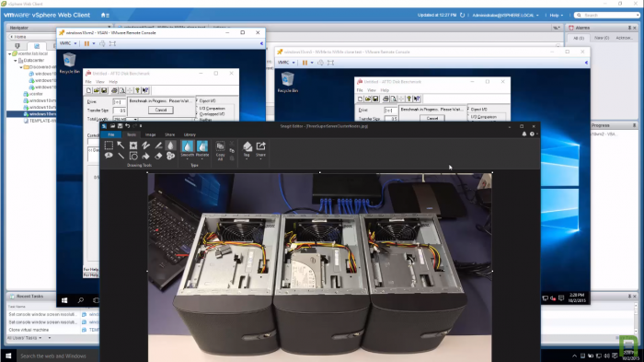Open power dropdown arrow in windows10vm2 console
644x362 pixels.
pos(94,43)
